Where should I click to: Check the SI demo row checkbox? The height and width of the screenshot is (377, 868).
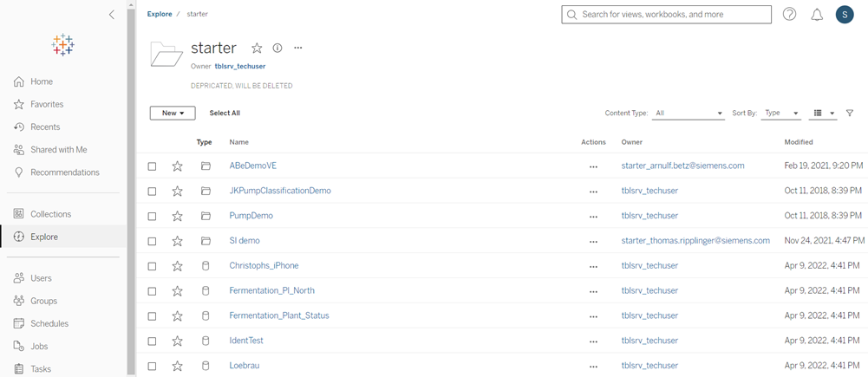coord(153,241)
